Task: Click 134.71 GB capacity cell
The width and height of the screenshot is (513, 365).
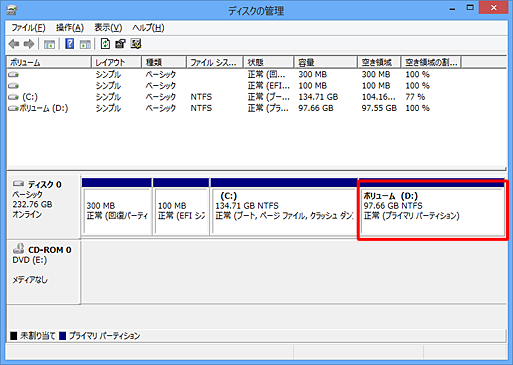Action: tap(318, 97)
